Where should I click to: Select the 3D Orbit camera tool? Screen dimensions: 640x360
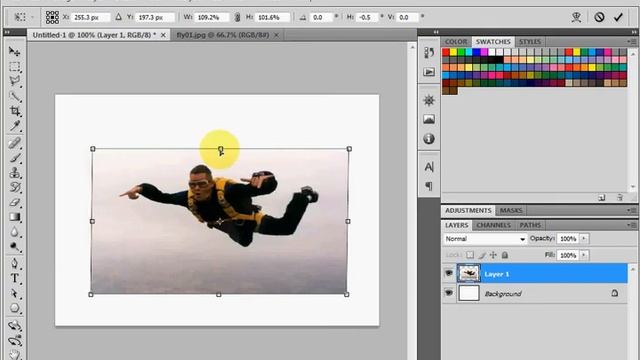click(14, 340)
